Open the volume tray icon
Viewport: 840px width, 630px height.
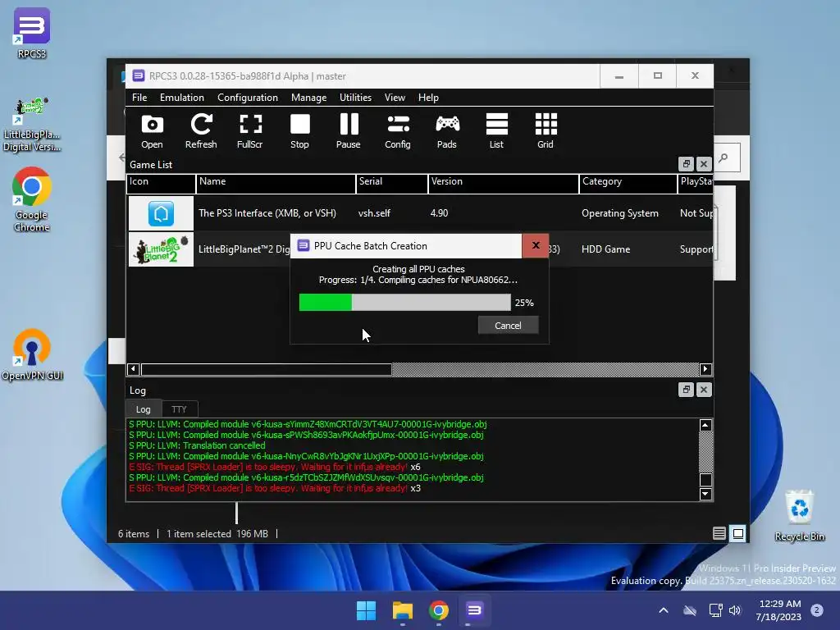point(735,610)
